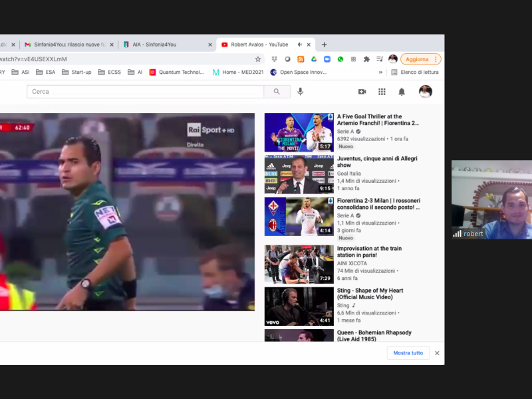Viewport: 532px width, 399px height.
Task: Search by voice with the microphone icon
Action: pyautogui.click(x=301, y=92)
